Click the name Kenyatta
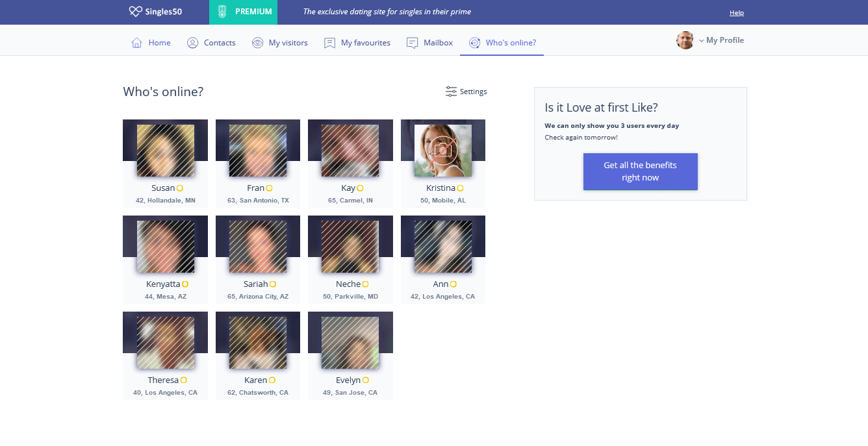The height and width of the screenshot is (446, 868). (163, 284)
